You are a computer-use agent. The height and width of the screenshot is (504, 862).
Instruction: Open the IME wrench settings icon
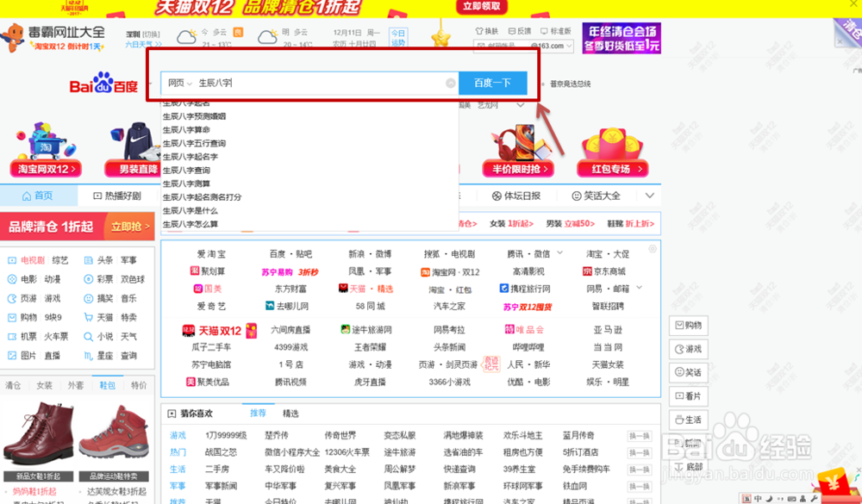tap(815, 499)
